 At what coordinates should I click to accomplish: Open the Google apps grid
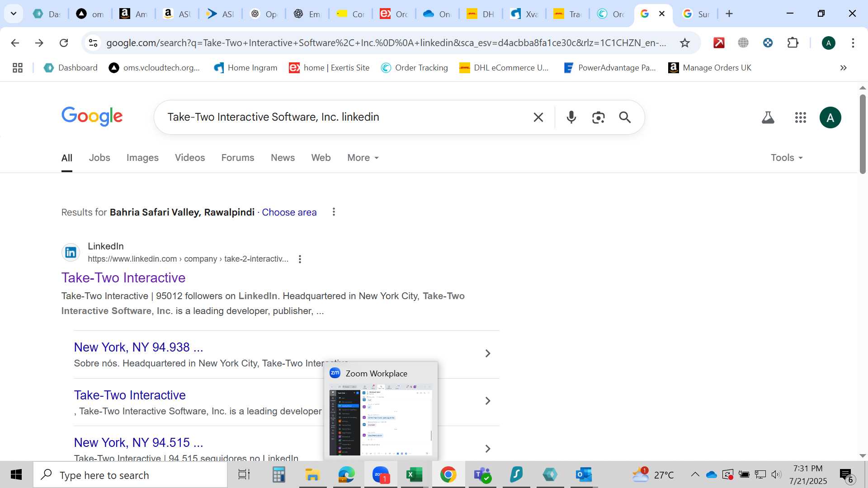pyautogui.click(x=800, y=117)
